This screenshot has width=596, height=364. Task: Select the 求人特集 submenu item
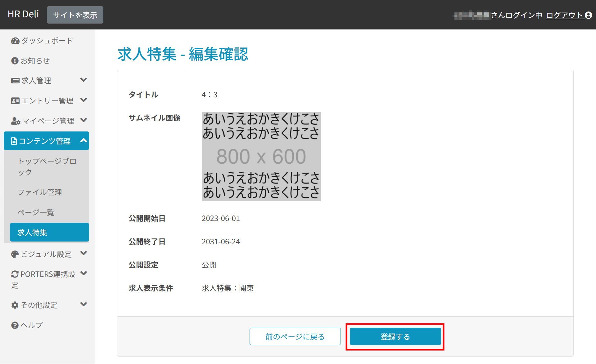(49, 232)
